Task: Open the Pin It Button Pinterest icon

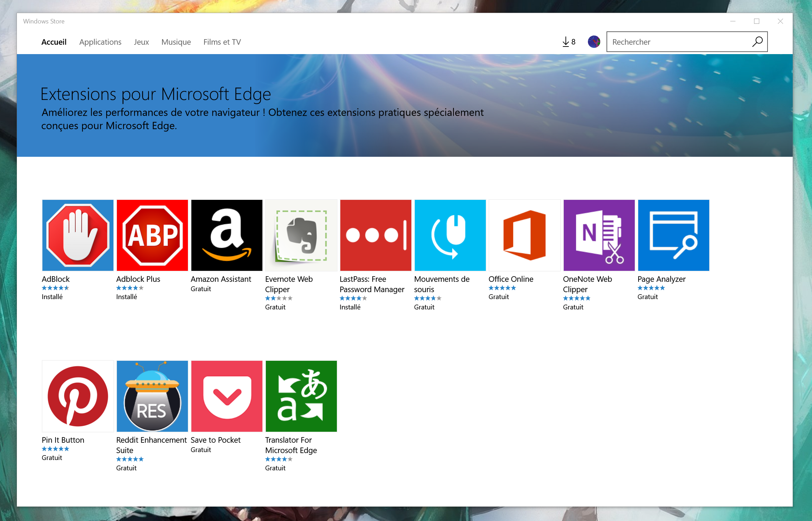Action: tap(78, 396)
